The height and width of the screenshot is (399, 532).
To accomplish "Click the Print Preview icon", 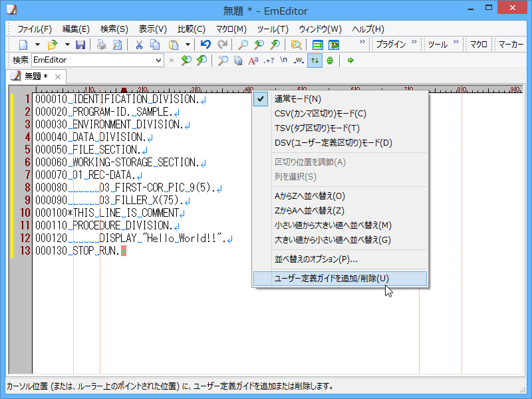I will pyautogui.click(x=117, y=45).
